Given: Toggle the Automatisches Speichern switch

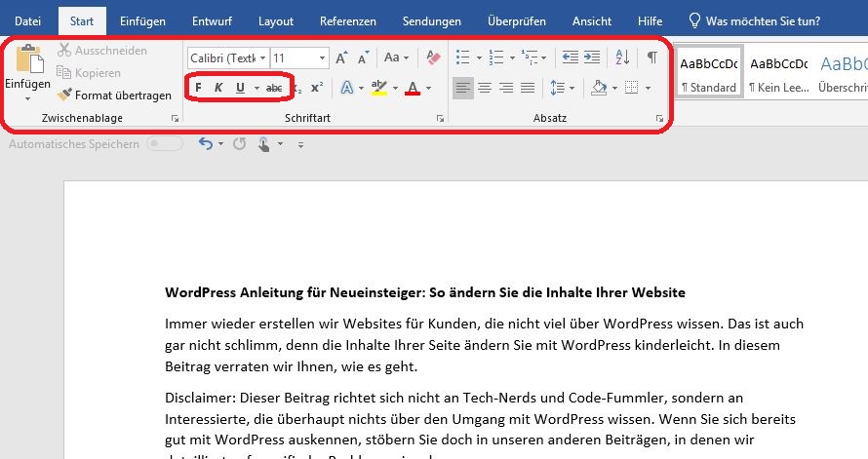Looking at the screenshot, I should coord(164,144).
